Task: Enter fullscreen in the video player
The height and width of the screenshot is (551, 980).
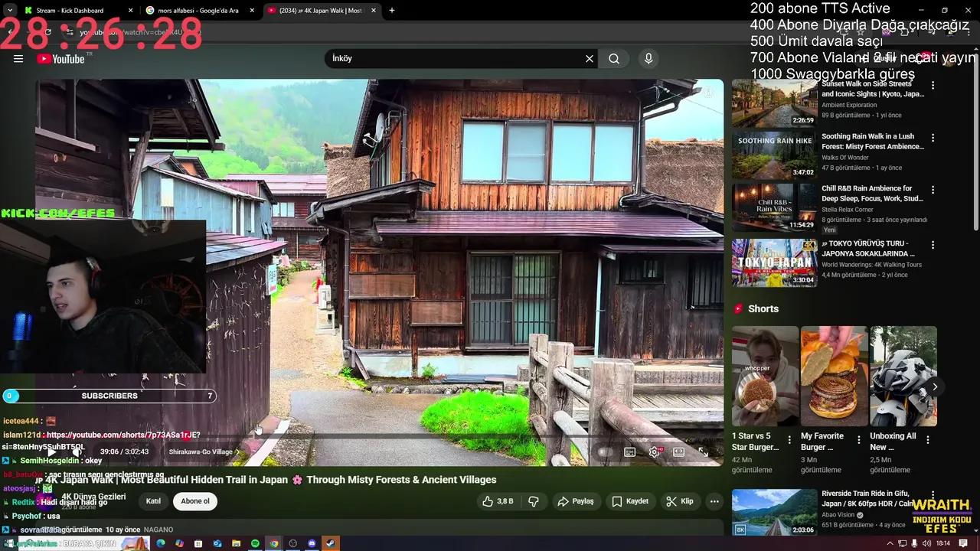Action: coord(704,452)
